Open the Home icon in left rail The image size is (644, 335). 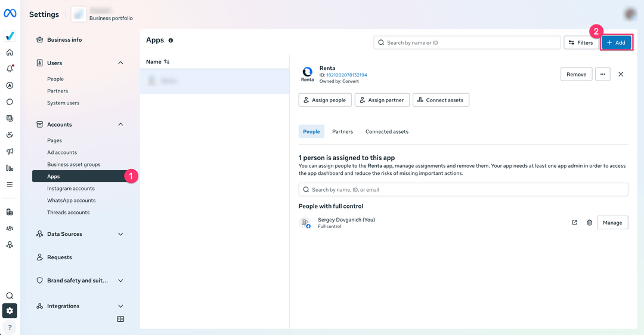pyautogui.click(x=10, y=53)
